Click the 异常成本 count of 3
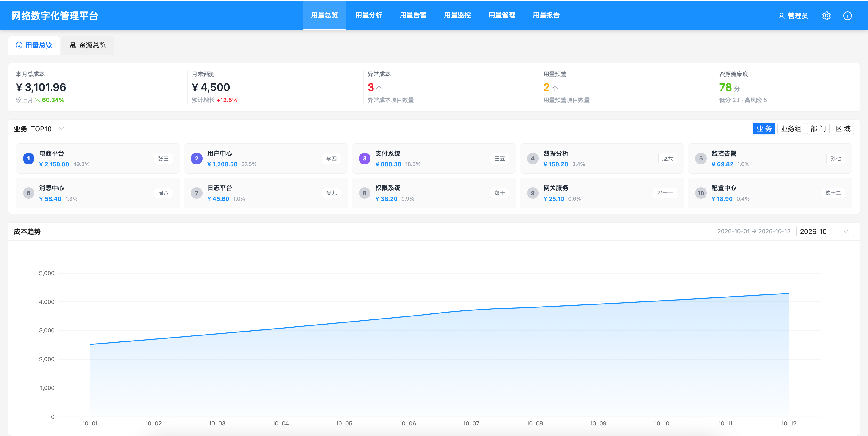This screenshot has height=436, width=868. click(x=371, y=87)
